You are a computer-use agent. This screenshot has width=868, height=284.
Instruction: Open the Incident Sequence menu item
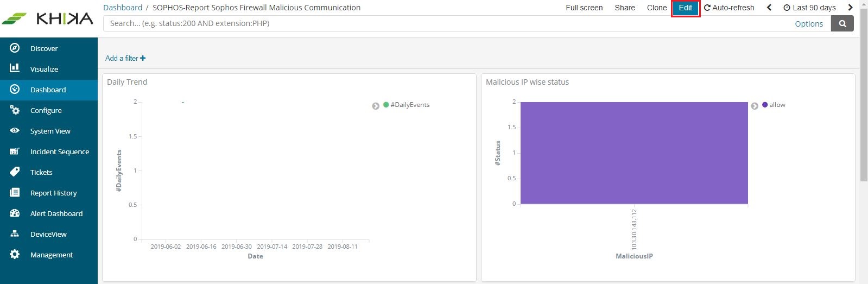[60, 152]
